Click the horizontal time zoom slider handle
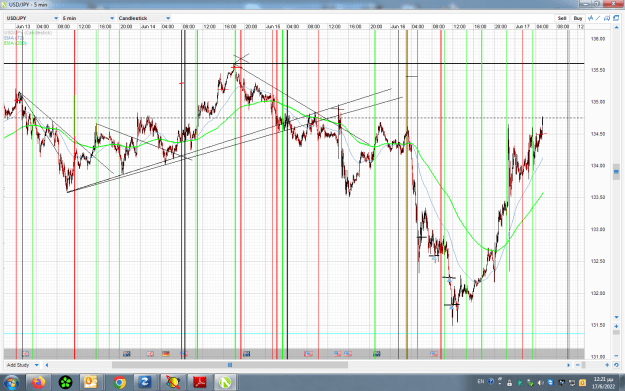Viewport: 625px width, 391px height. 584,365
